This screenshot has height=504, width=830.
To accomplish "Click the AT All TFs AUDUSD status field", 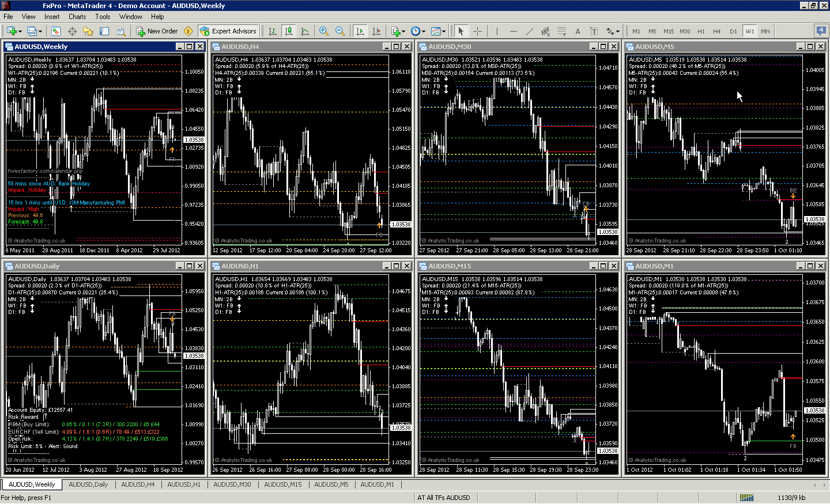I will point(444,497).
